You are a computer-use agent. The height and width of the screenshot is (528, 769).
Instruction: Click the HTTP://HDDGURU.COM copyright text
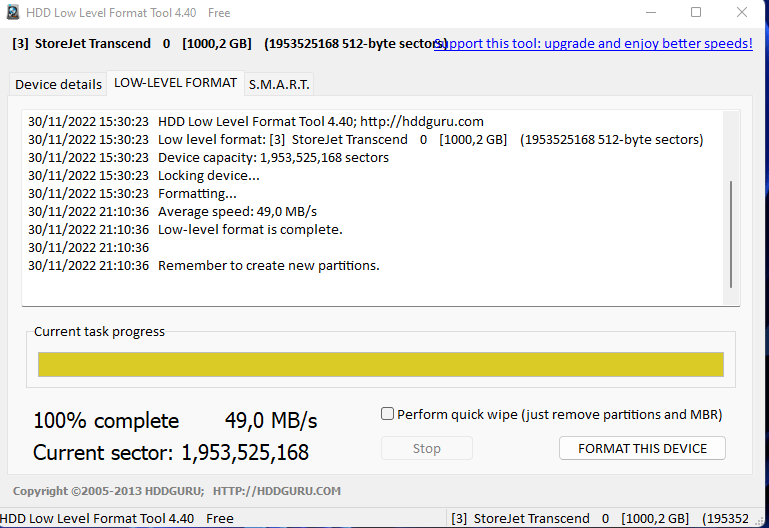(x=277, y=491)
